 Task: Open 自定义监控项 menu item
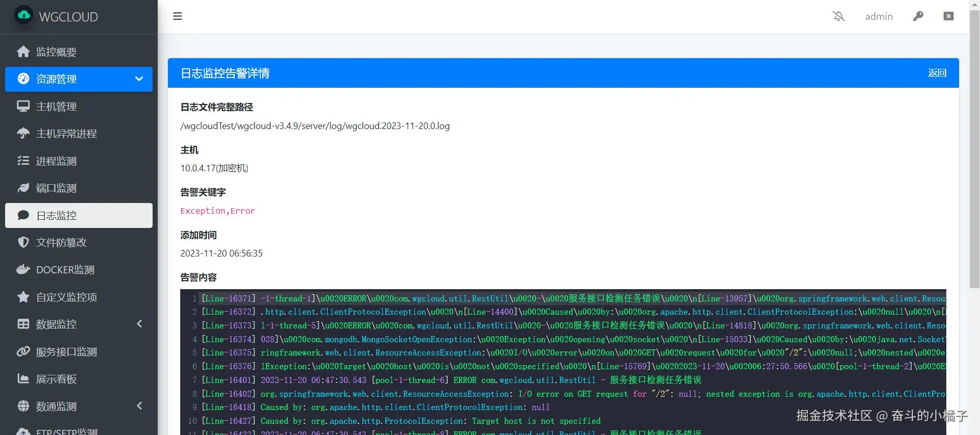pos(79,297)
